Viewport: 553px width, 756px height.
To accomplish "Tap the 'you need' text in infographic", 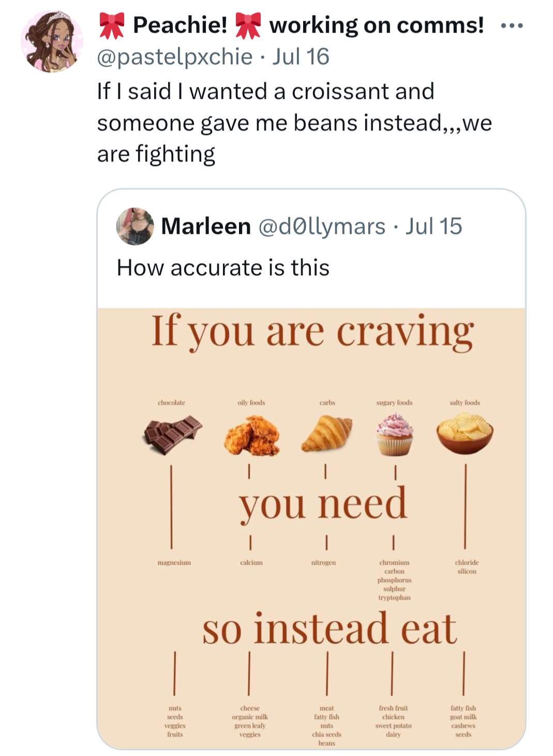I will click(x=323, y=503).
